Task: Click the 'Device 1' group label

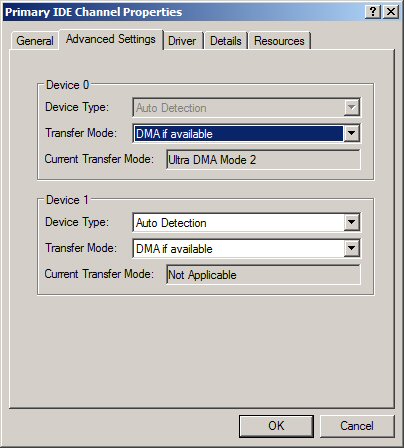Action: [68, 200]
